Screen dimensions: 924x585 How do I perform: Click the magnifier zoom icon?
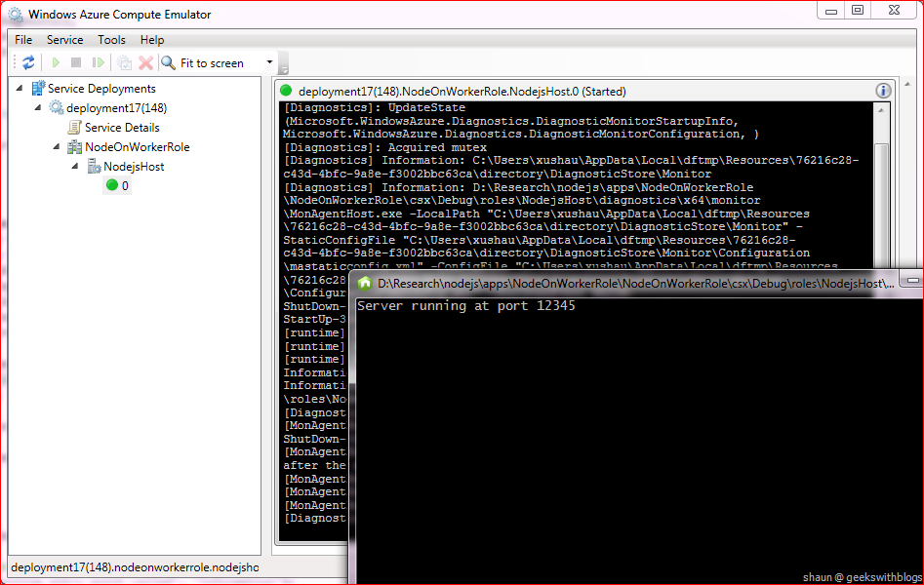[168, 62]
